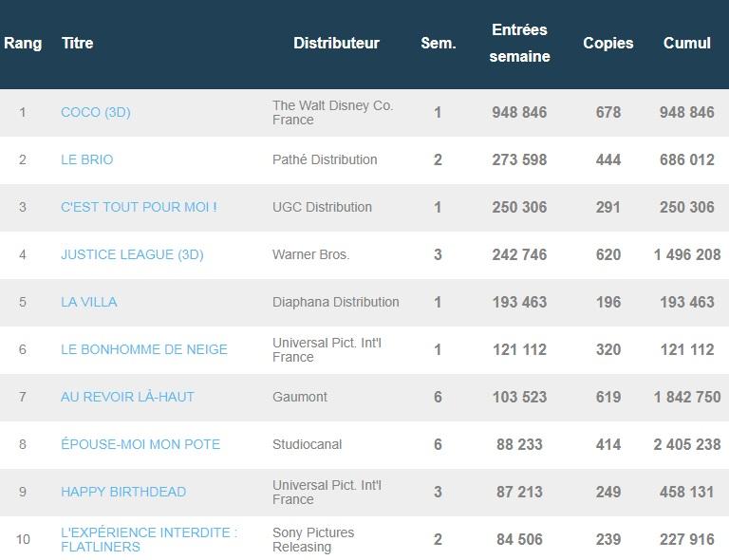
Task: Click the Rang column header
Action: point(23,43)
